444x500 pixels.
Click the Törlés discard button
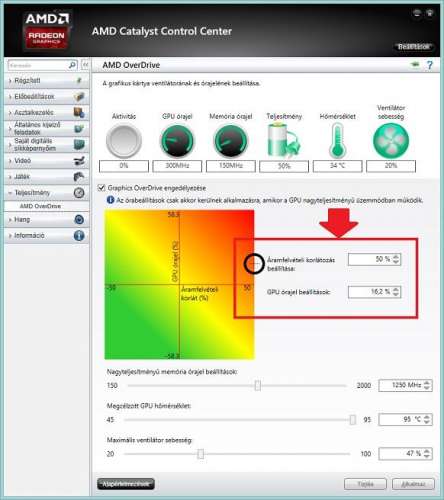point(365,484)
